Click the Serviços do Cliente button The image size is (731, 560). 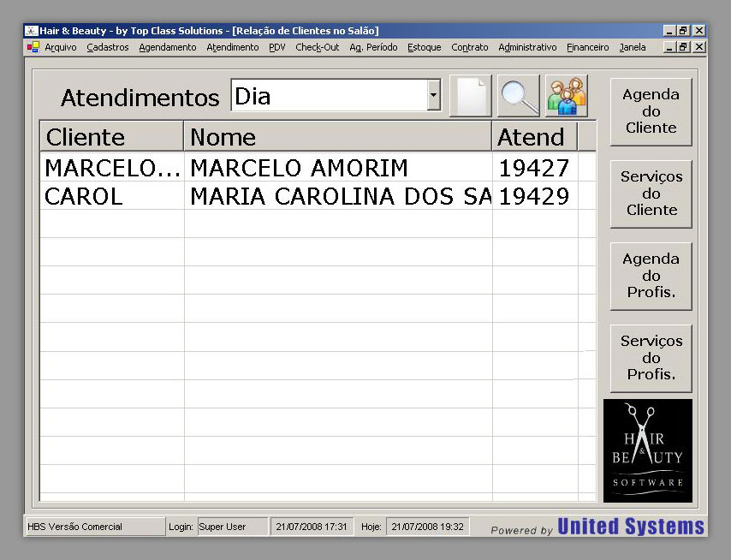pyautogui.click(x=651, y=194)
